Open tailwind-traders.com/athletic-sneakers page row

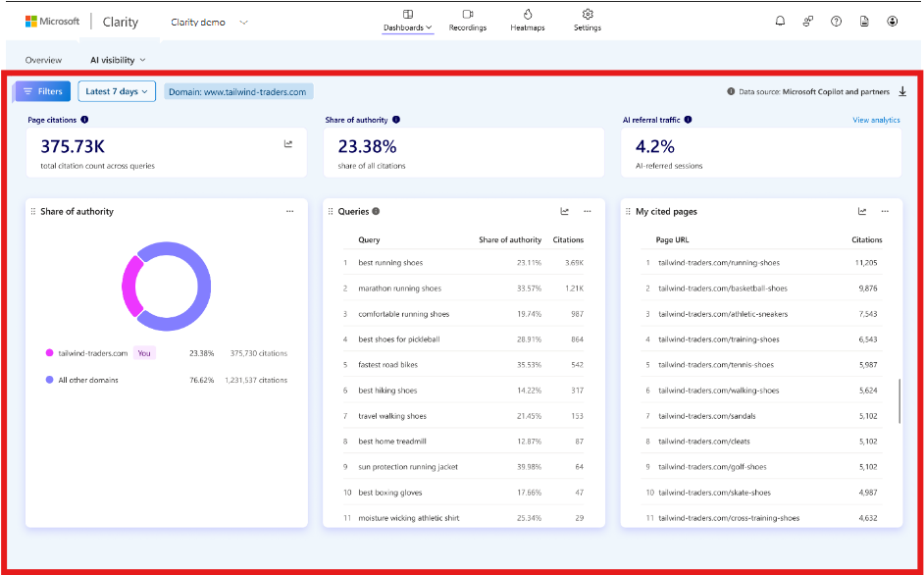[x=761, y=314]
